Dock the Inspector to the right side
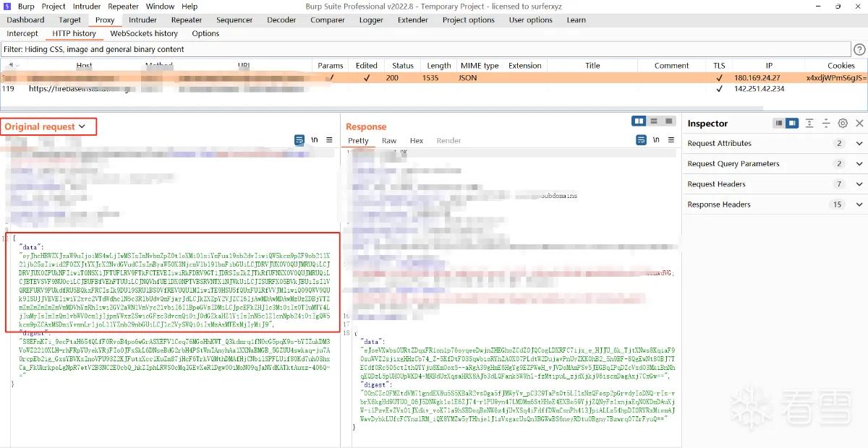 (x=792, y=124)
